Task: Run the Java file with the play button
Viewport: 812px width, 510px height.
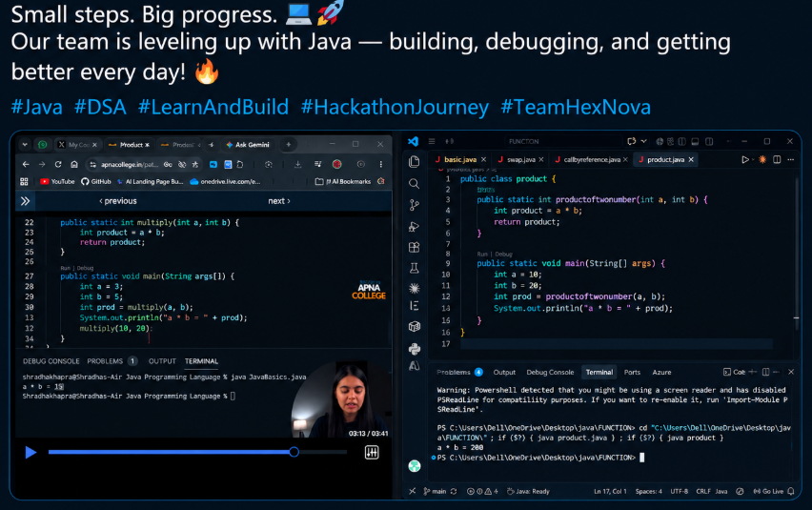Action: (x=744, y=159)
